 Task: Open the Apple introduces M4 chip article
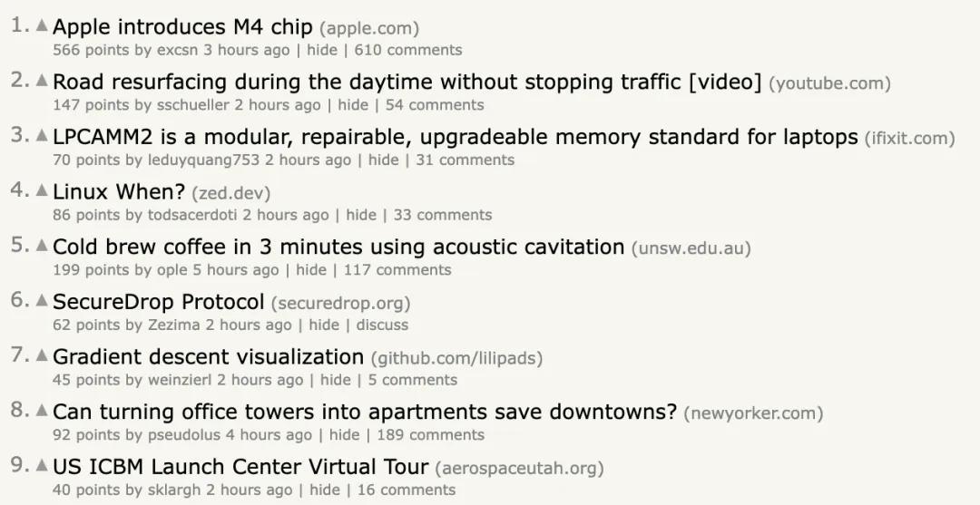(181, 27)
